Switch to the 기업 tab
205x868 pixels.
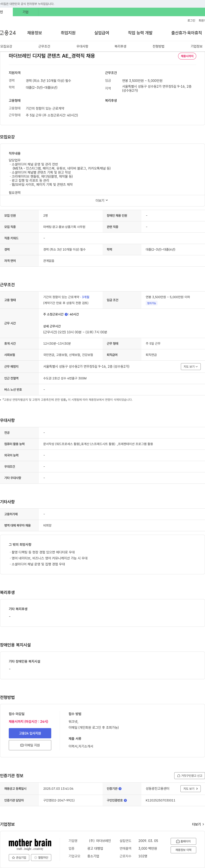(x=26, y=12)
